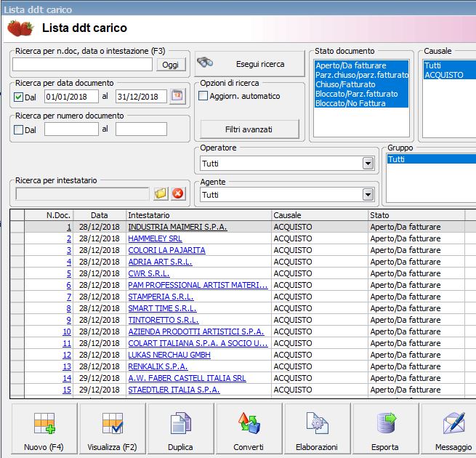Open Elaborazioni button
476x458 pixels.
(x=317, y=428)
